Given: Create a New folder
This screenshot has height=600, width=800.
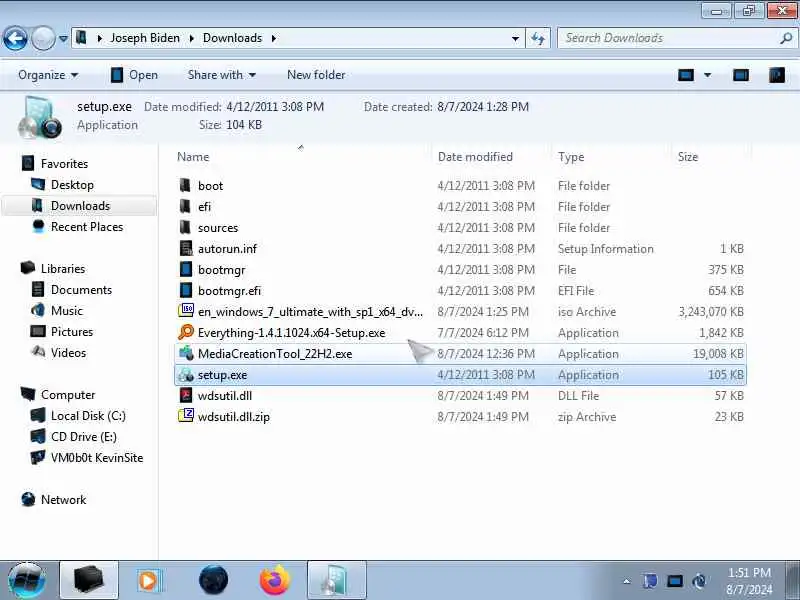Looking at the screenshot, I should (x=316, y=75).
